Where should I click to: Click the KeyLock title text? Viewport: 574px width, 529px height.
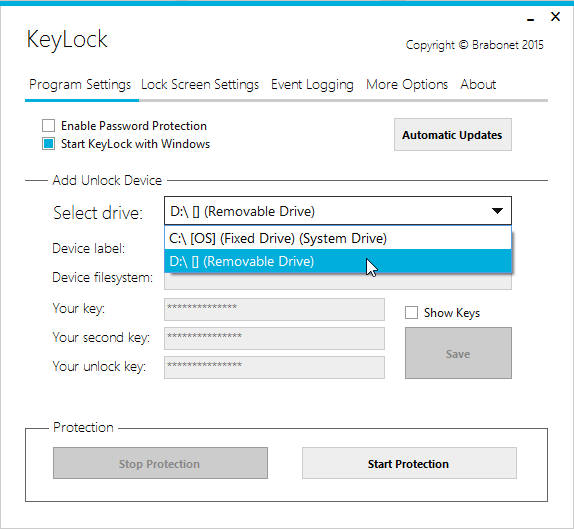67,40
